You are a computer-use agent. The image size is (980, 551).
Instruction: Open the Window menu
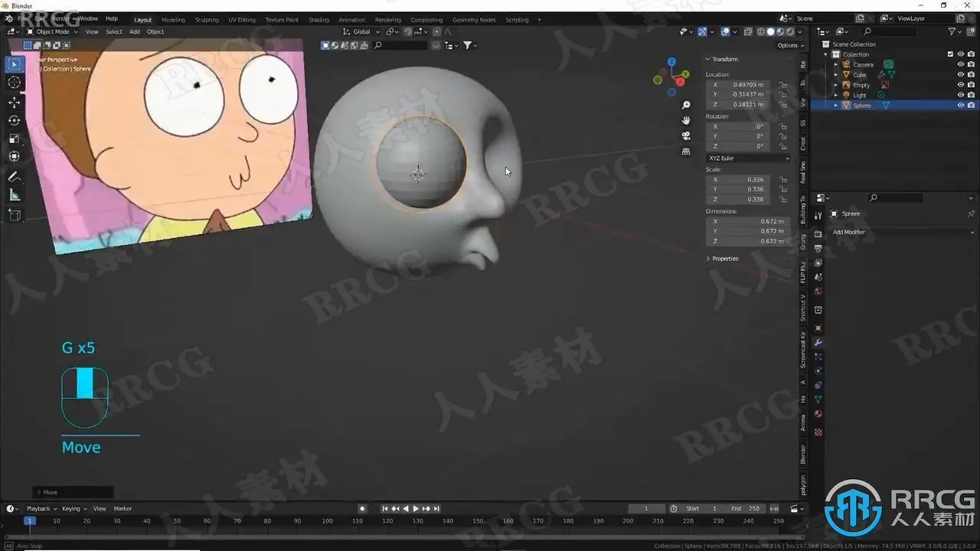pos(88,18)
